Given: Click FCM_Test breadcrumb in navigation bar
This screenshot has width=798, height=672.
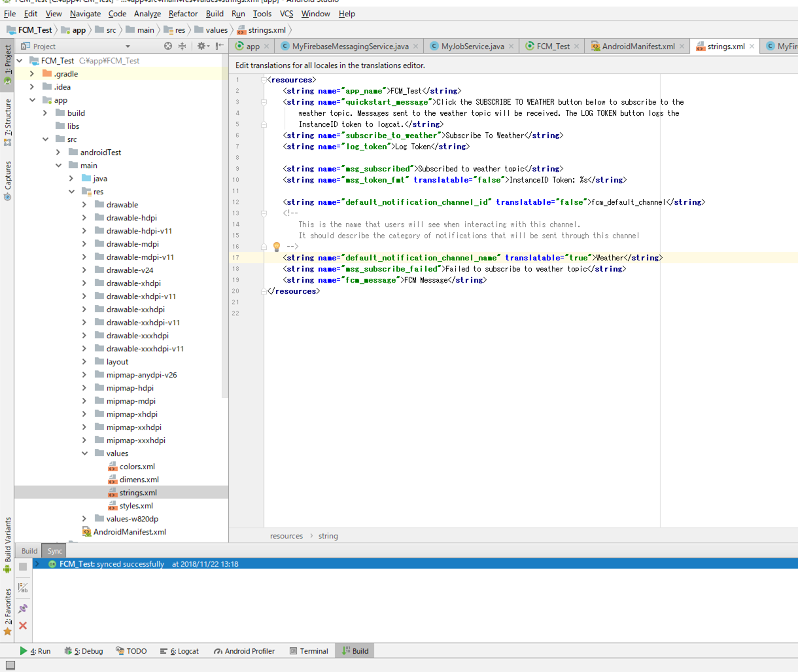Looking at the screenshot, I should [x=29, y=30].
